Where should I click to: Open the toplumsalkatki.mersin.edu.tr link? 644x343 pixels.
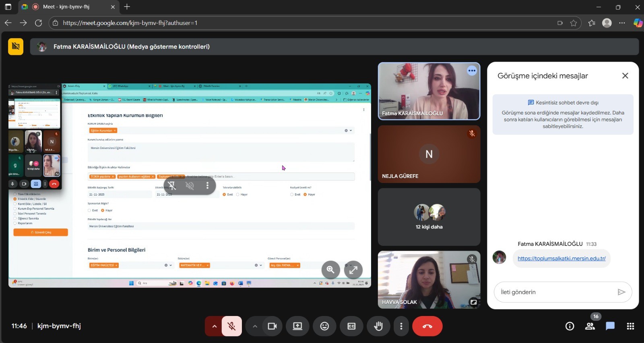(x=561, y=258)
